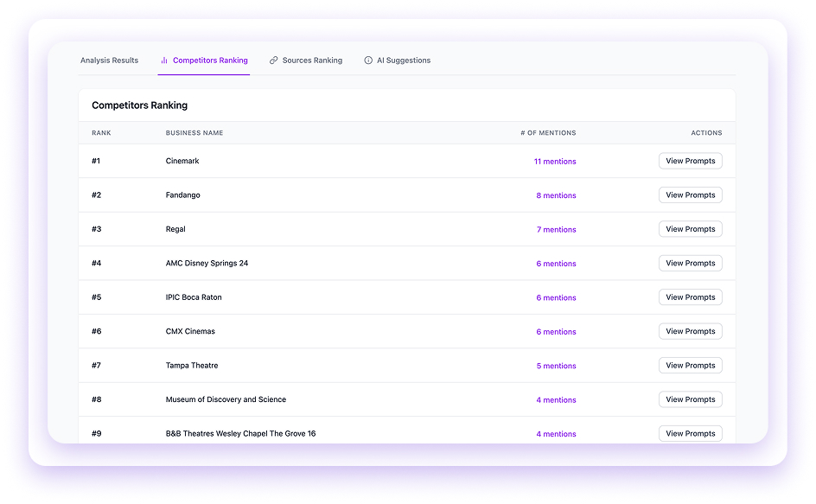The height and width of the screenshot is (504, 816).
Task: View prompts for Fandango
Action: pos(690,195)
